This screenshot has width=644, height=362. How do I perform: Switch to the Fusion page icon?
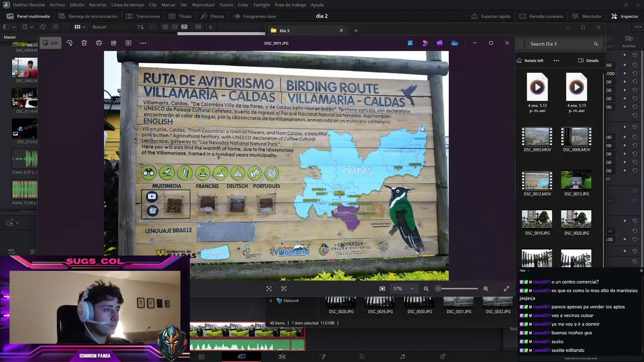[322, 356]
